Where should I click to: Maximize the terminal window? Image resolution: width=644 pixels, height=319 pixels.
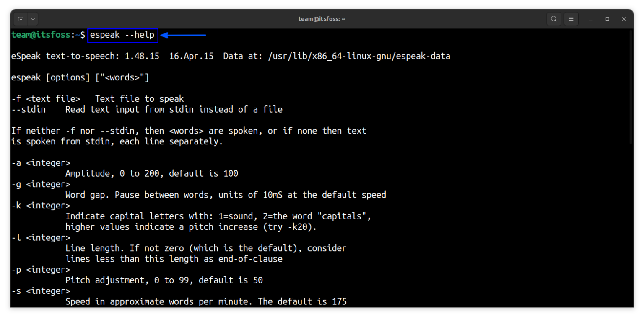(607, 19)
